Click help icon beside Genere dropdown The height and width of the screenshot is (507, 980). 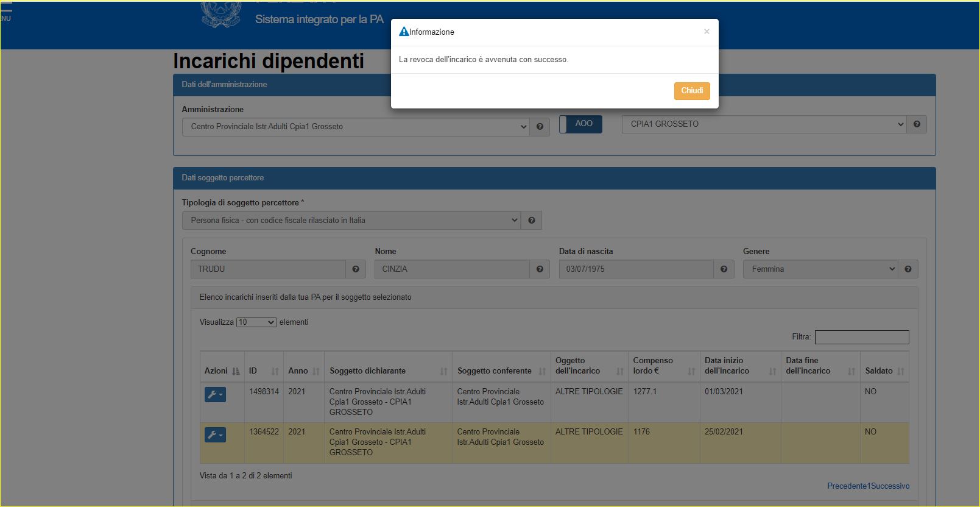(908, 269)
